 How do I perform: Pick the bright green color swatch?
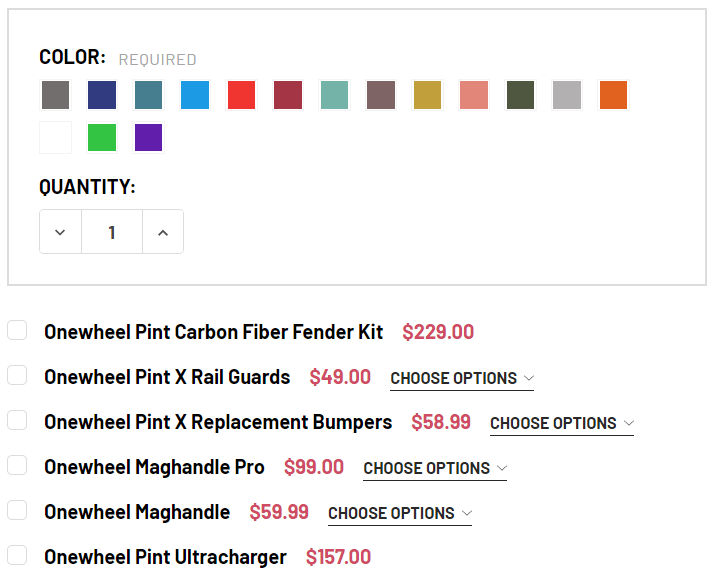pos(102,138)
